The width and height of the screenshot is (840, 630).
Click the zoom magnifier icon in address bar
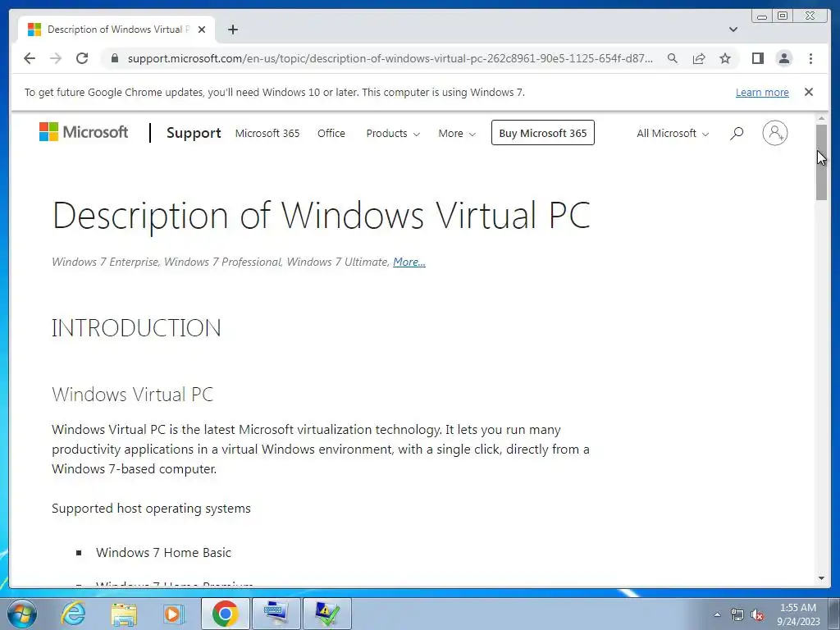coord(673,58)
